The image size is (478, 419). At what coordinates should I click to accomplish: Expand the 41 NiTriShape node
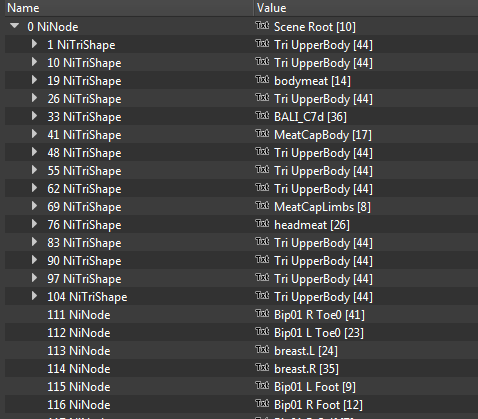click(34, 134)
